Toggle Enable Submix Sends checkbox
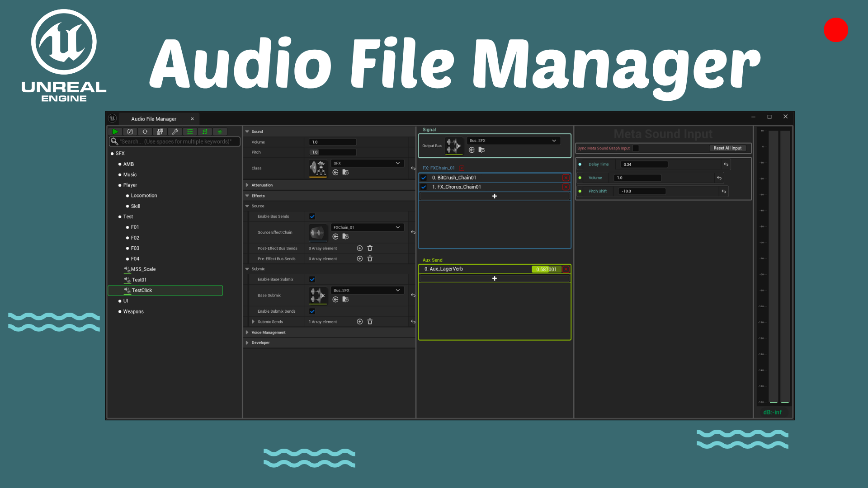The height and width of the screenshot is (488, 868). [x=312, y=311]
